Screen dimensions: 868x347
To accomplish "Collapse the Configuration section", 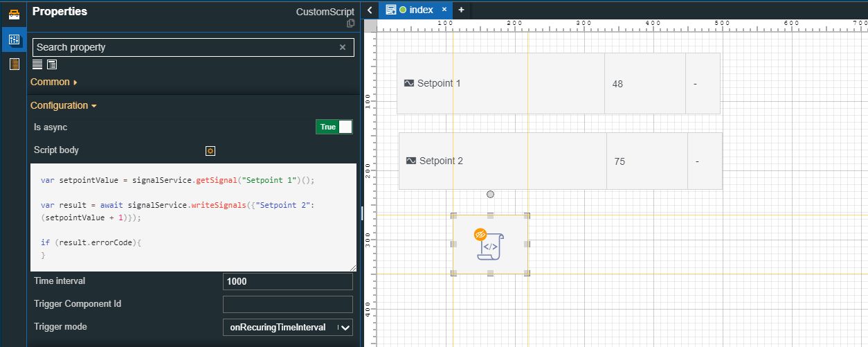I will coord(63,105).
